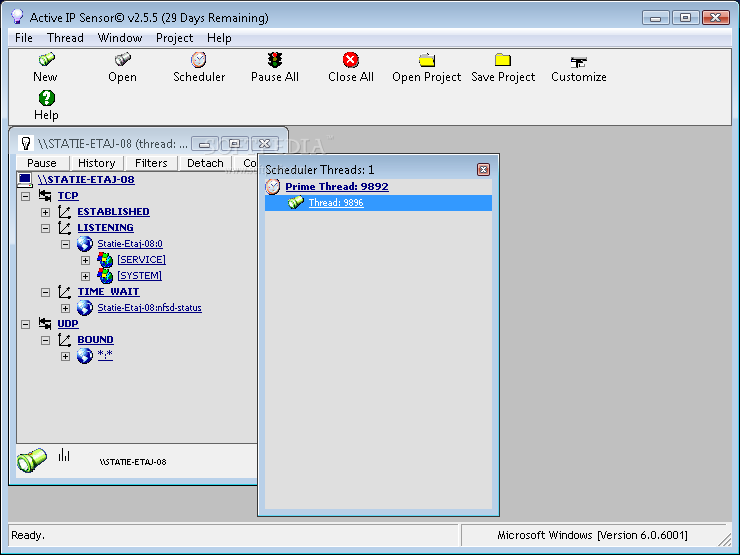
Task: Click the Pause button in thread window
Action: (x=42, y=163)
